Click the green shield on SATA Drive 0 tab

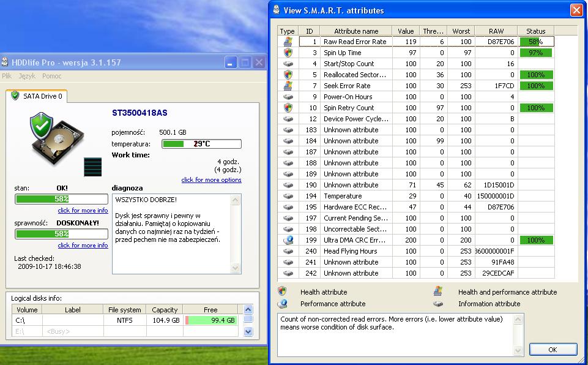(x=15, y=96)
